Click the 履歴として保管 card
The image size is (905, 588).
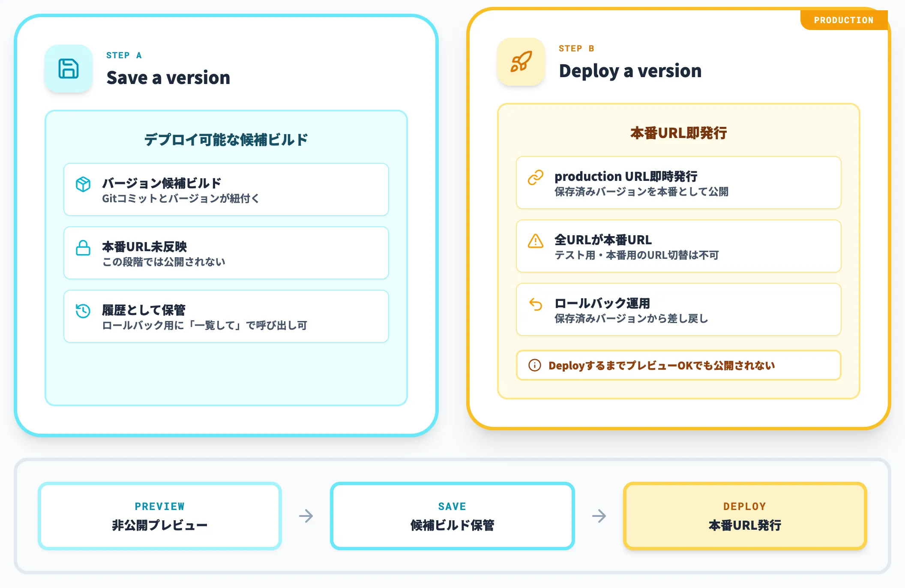pos(226,316)
